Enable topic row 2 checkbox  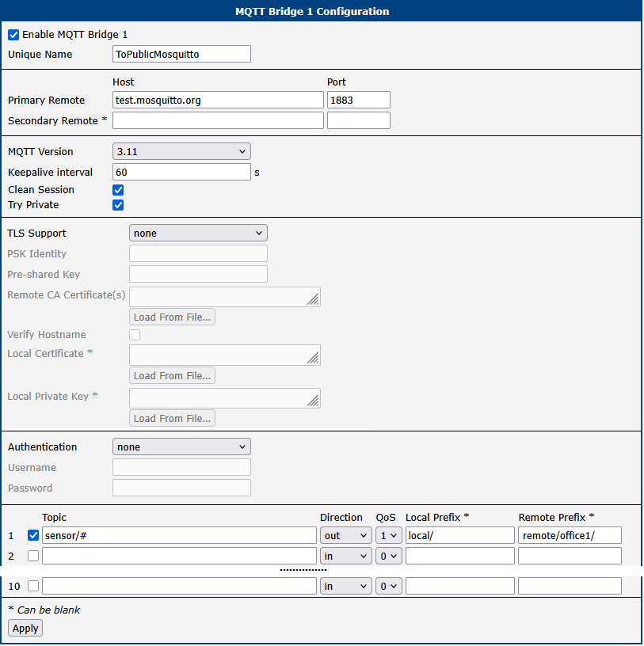[33, 556]
